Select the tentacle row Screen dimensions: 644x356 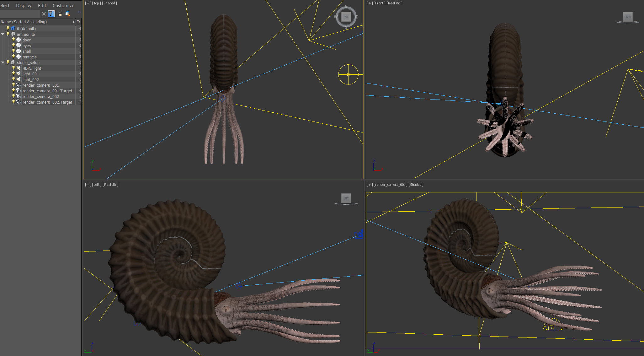(41, 57)
